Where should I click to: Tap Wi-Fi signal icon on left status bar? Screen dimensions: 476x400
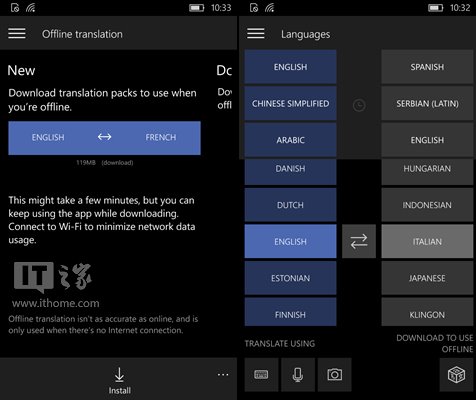31,7
